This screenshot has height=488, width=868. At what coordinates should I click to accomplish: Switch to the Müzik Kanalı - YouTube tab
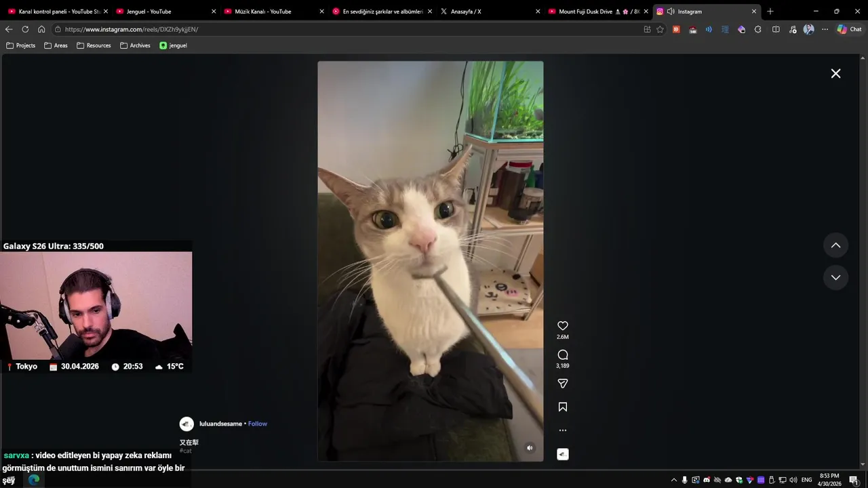pyautogui.click(x=273, y=12)
